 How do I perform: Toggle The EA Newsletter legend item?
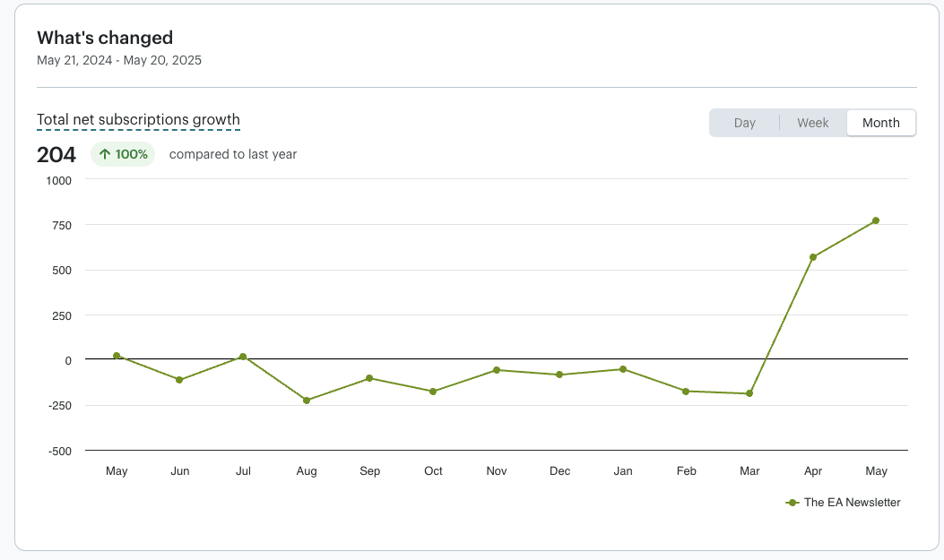pyautogui.click(x=843, y=503)
